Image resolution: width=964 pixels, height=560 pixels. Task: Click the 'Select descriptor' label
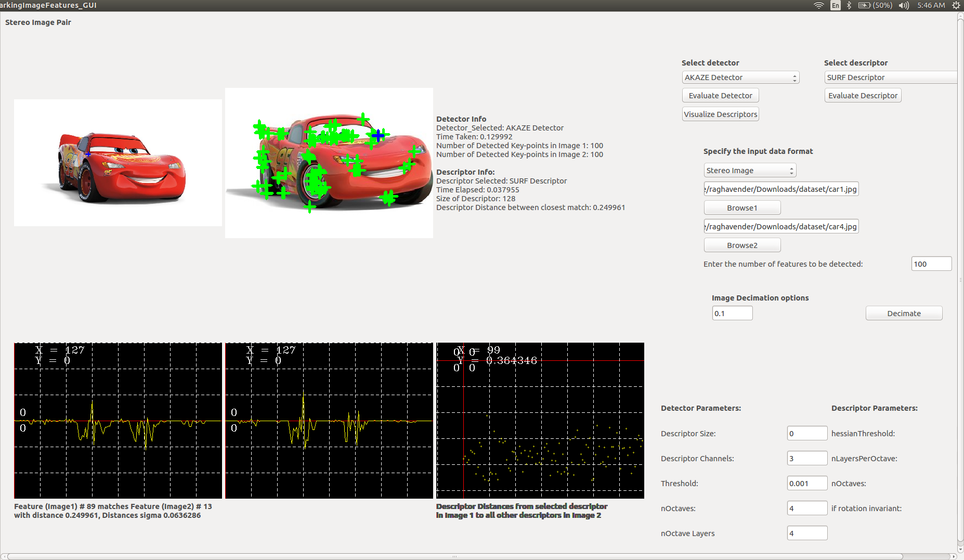click(x=856, y=63)
